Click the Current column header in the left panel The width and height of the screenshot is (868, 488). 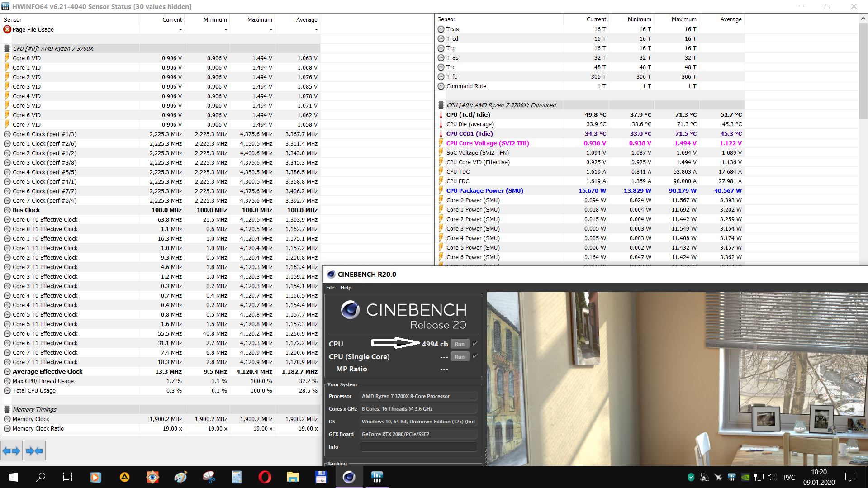tap(162, 19)
